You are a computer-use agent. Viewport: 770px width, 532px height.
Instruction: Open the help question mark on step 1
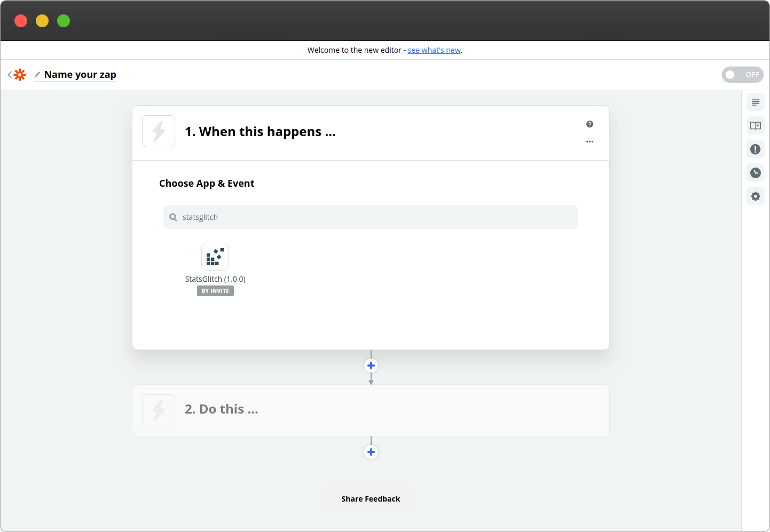click(590, 124)
